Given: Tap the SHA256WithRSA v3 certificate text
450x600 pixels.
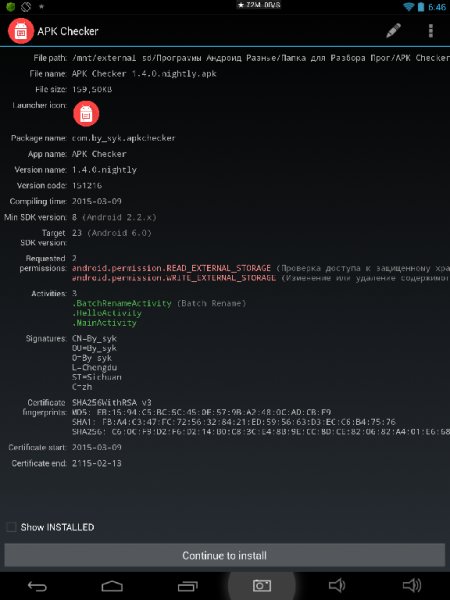Looking at the screenshot, I should [112, 403].
